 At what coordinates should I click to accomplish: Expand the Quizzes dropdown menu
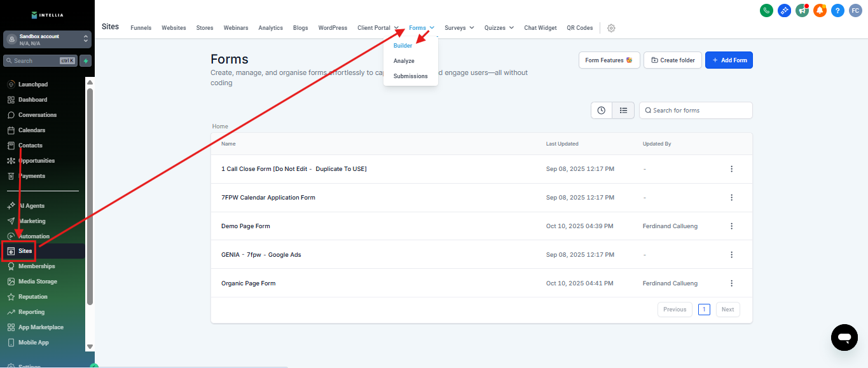point(499,28)
